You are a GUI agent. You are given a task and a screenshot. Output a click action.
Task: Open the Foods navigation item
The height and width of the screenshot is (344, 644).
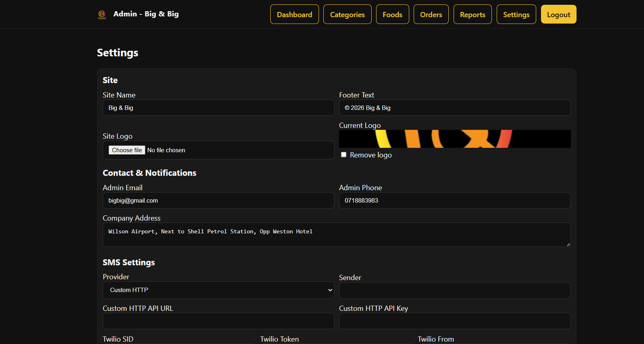click(392, 14)
